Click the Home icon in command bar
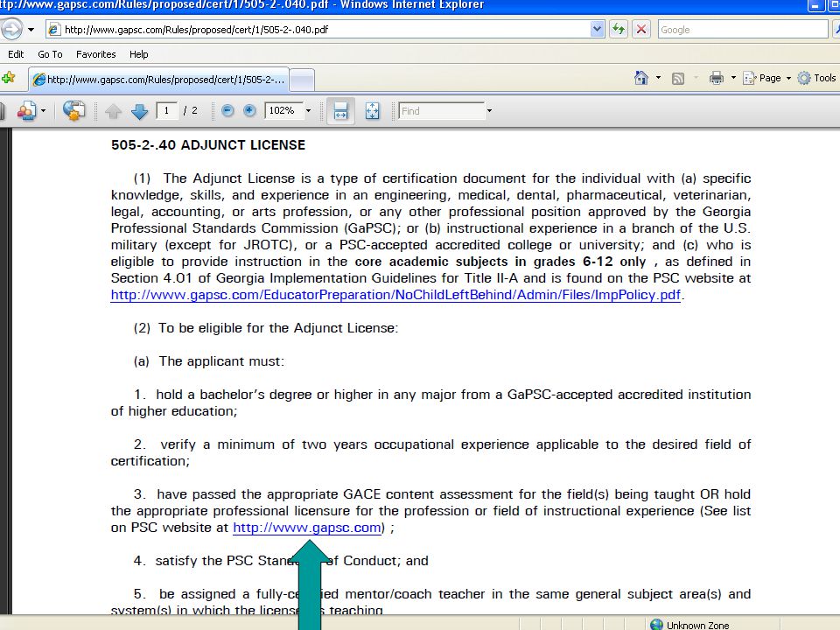840x630 pixels. tap(640, 78)
